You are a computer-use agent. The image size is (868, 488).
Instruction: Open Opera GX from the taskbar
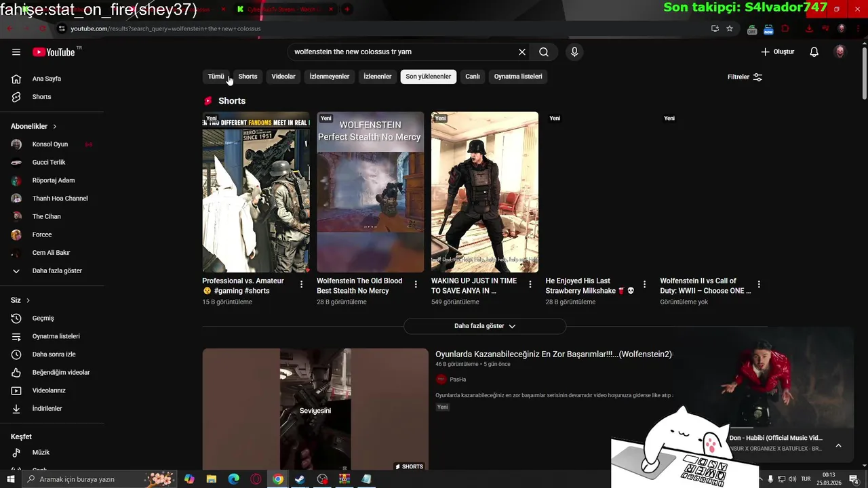coord(256,479)
